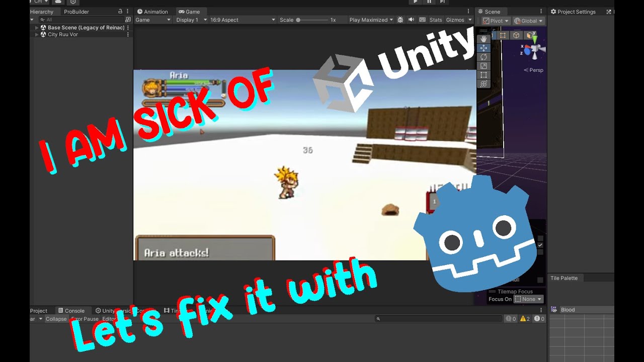Select the Transform tool
Image resolution: width=644 pixels, height=362 pixels.
coord(484,84)
